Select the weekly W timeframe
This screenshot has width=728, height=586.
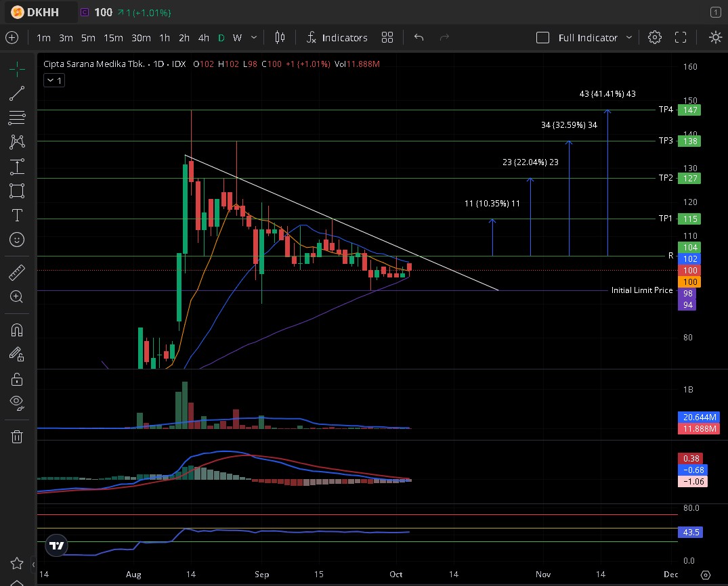pyautogui.click(x=237, y=38)
